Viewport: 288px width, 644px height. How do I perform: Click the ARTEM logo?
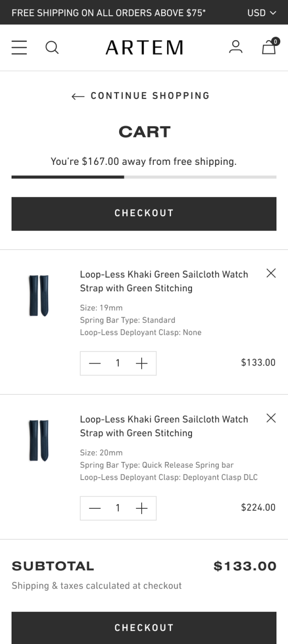(x=144, y=47)
